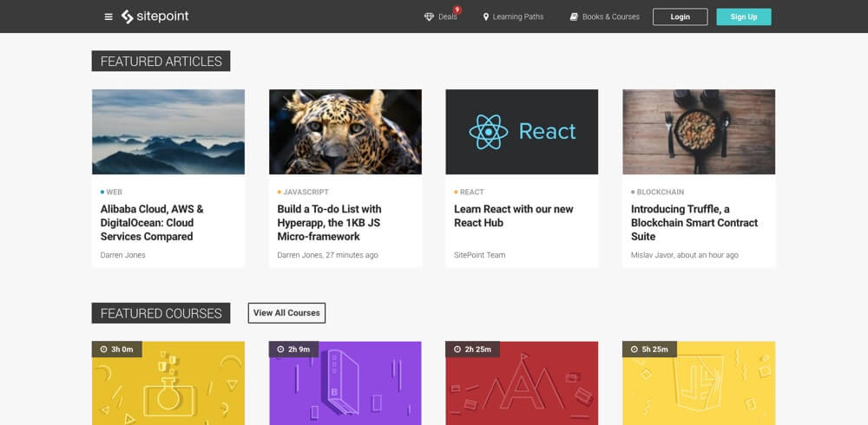Image resolution: width=868 pixels, height=425 pixels.
Task: Click the View All Courses button
Action: pos(286,312)
